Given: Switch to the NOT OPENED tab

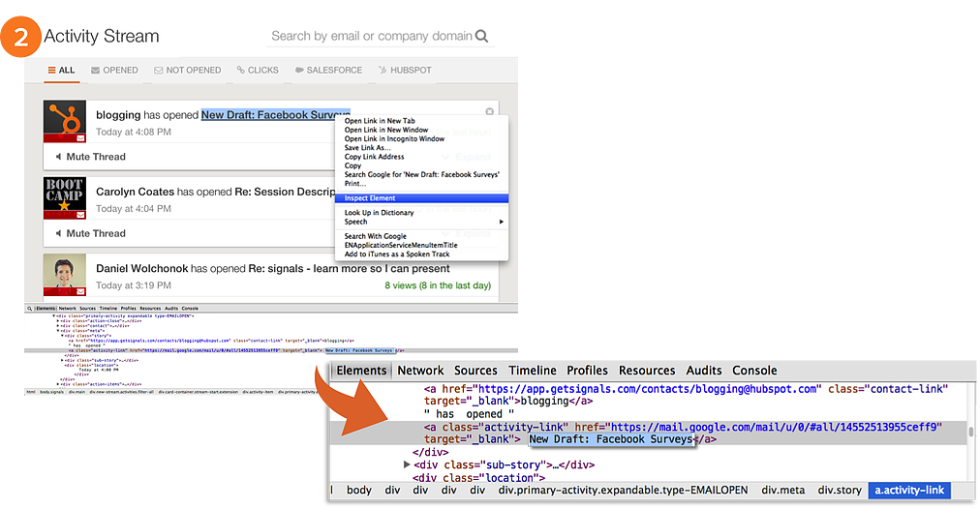Looking at the screenshot, I should [188, 70].
